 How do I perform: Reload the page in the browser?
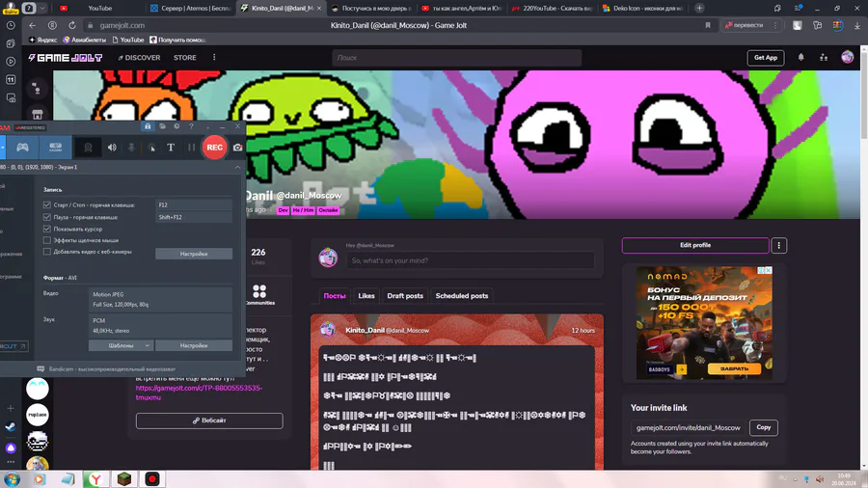click(x=72, y=25)
